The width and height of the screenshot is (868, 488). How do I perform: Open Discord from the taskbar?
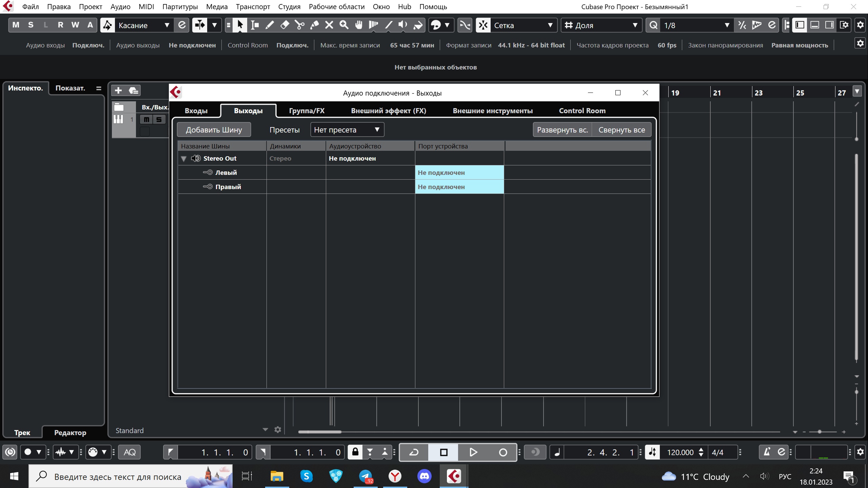[424, 476]
